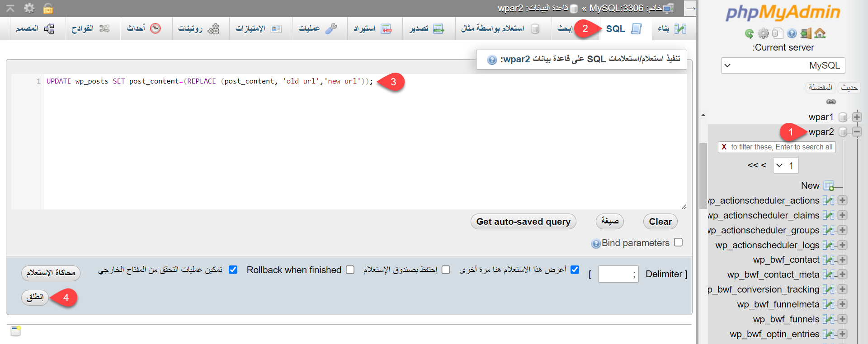Collapse the wpar2 database tree node
Viewport: 868px width, 344px height.
click(857, 132)
